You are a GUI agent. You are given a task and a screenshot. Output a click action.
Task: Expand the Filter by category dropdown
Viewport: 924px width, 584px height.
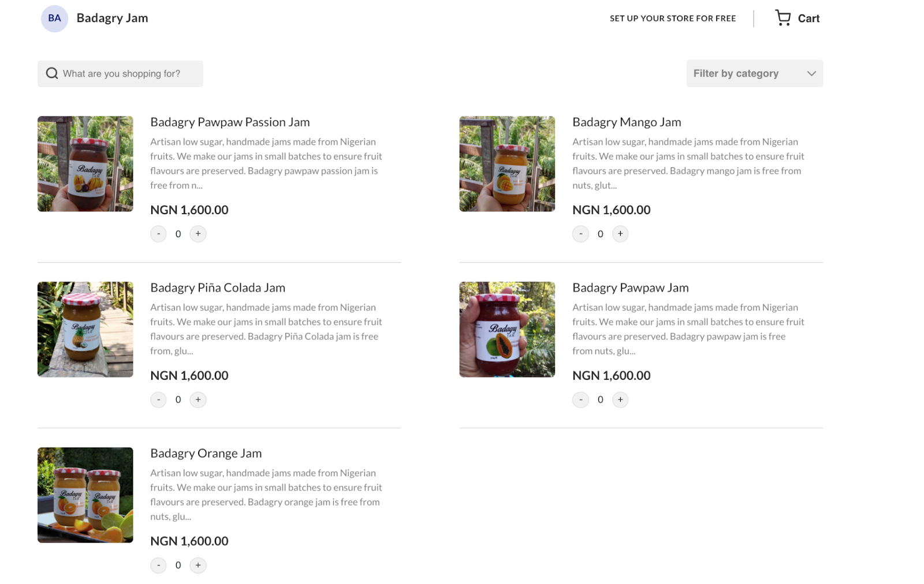(754, 73)
